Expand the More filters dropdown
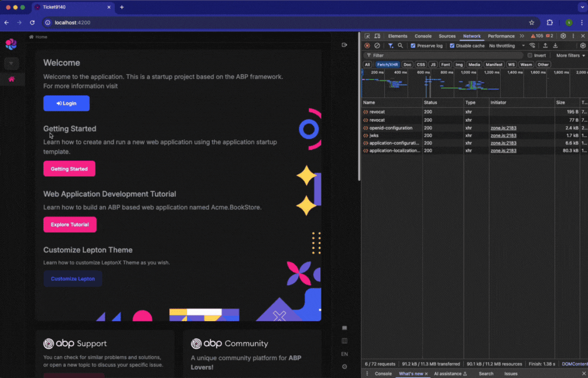 (570, 56)
